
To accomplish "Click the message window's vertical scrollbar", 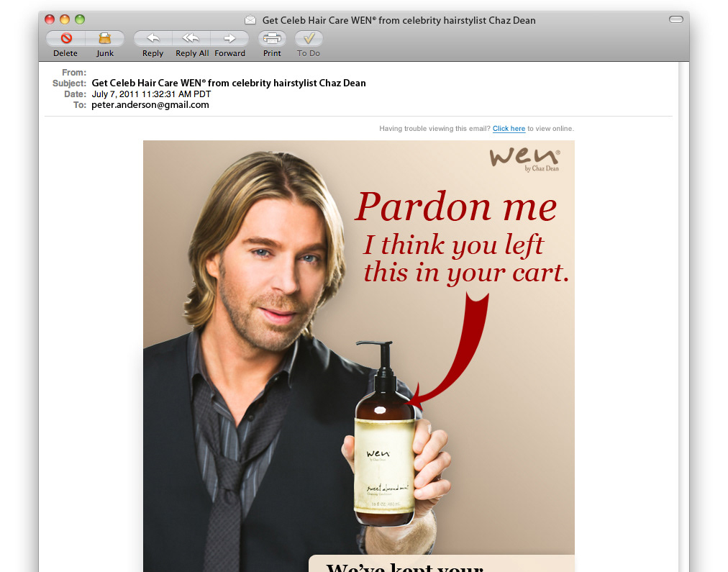I will 683,317.
